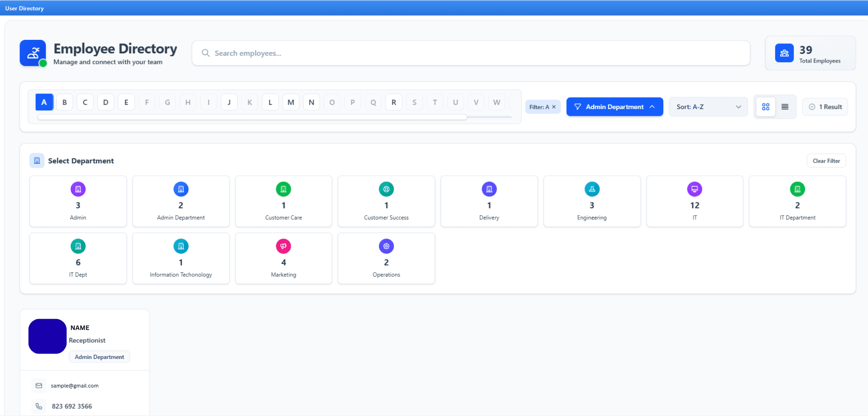Switch to grid view layout
The width and height of the screenshot is (868, 416).
[766, 106]
